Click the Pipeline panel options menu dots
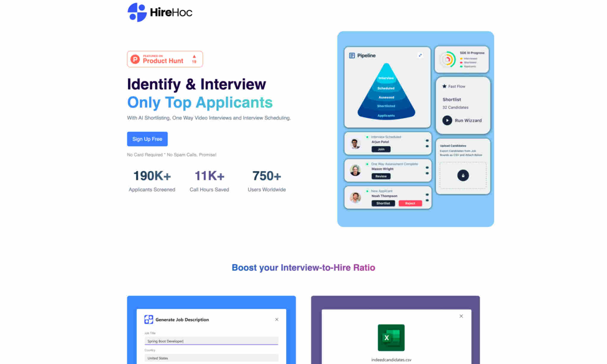 pos(420,55)
